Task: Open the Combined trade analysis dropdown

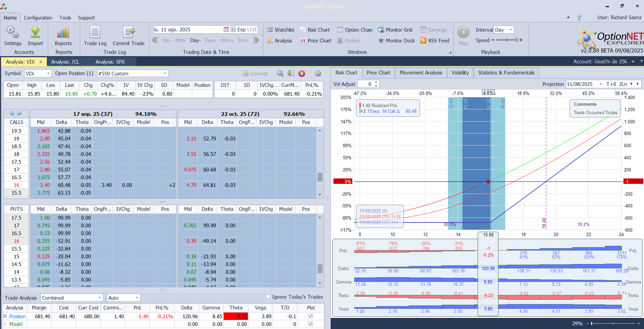Action: (x=100, y=298)
